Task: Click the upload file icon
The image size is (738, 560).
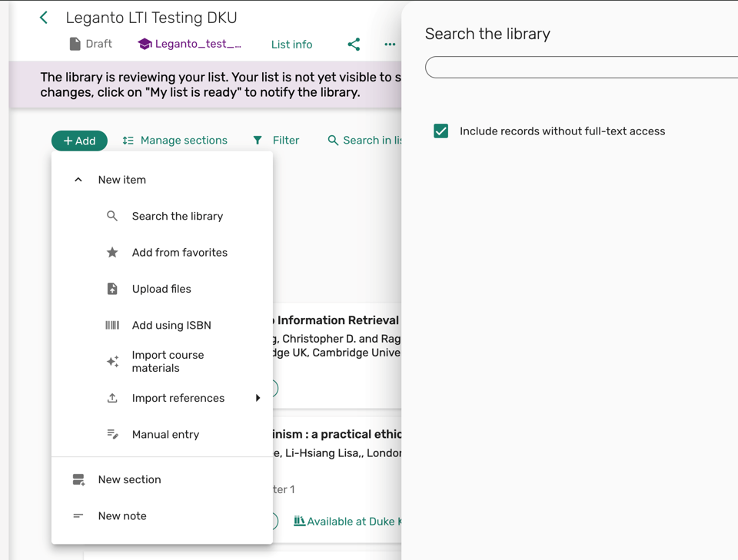Action: pos(112,289)
